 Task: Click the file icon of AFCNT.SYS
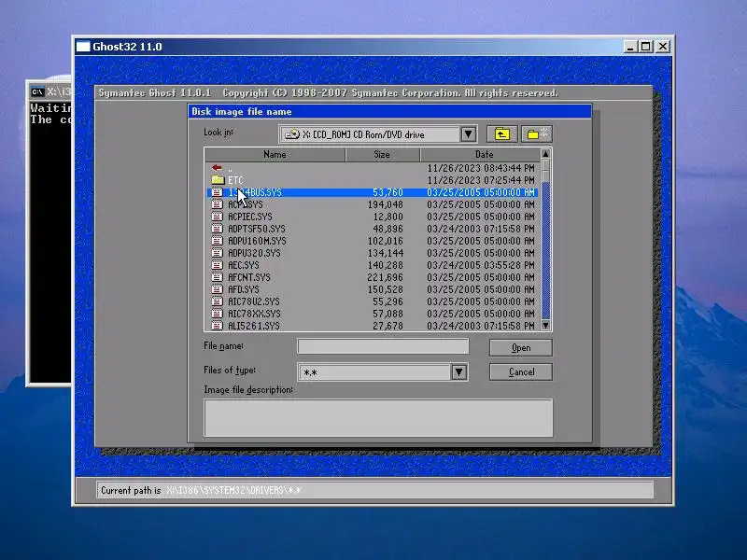[x=218, y=277]
